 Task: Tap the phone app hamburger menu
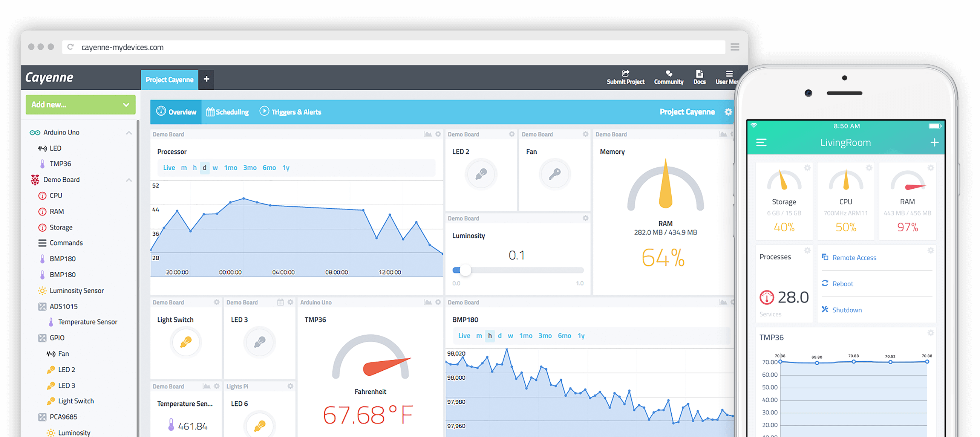tap(761, 143)
